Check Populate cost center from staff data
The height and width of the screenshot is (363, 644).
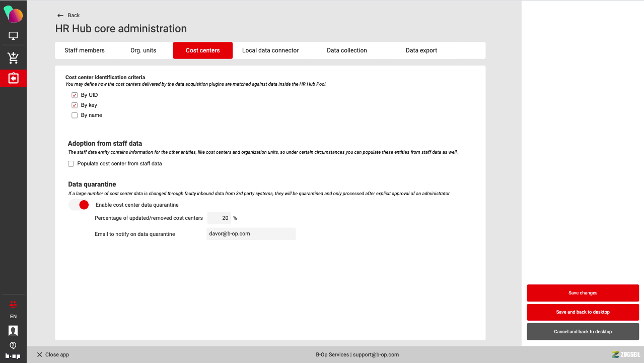(x=71, y=164)
